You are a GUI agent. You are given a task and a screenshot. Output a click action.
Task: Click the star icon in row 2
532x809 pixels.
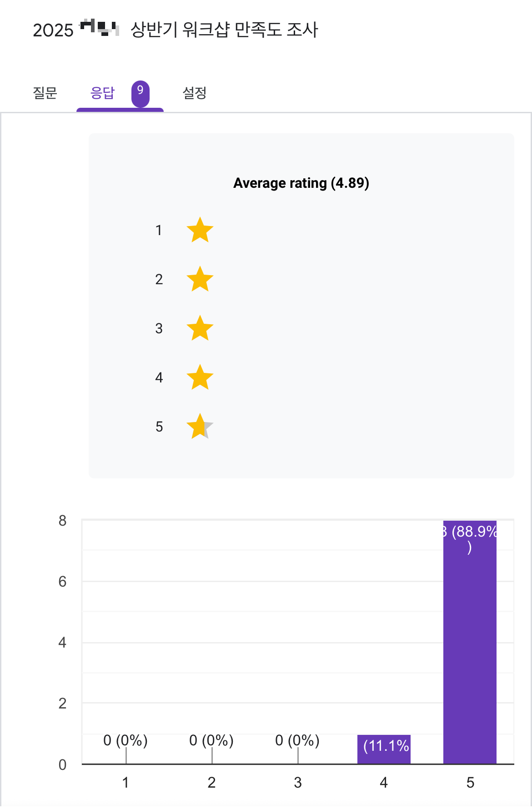[x=200, y=279]
